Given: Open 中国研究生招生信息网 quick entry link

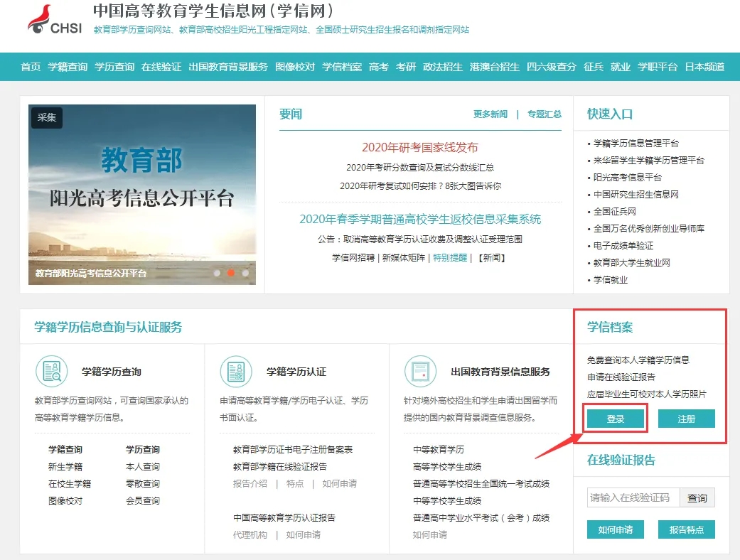Looking at the screenshot, I should click(x=636, y=195).
